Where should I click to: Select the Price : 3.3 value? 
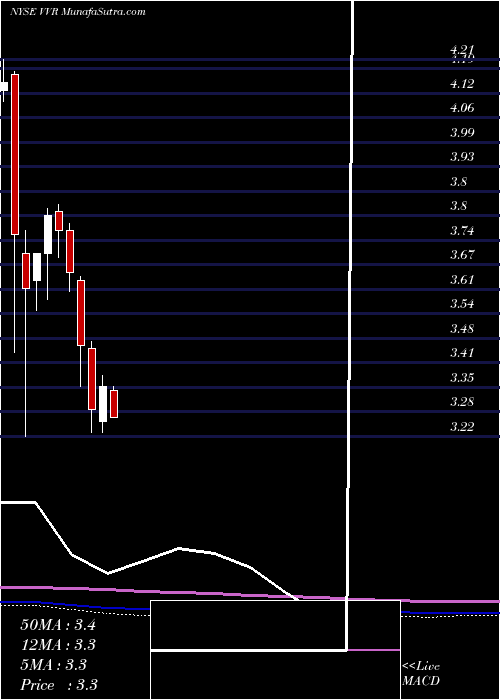click(x=59, y=685)
